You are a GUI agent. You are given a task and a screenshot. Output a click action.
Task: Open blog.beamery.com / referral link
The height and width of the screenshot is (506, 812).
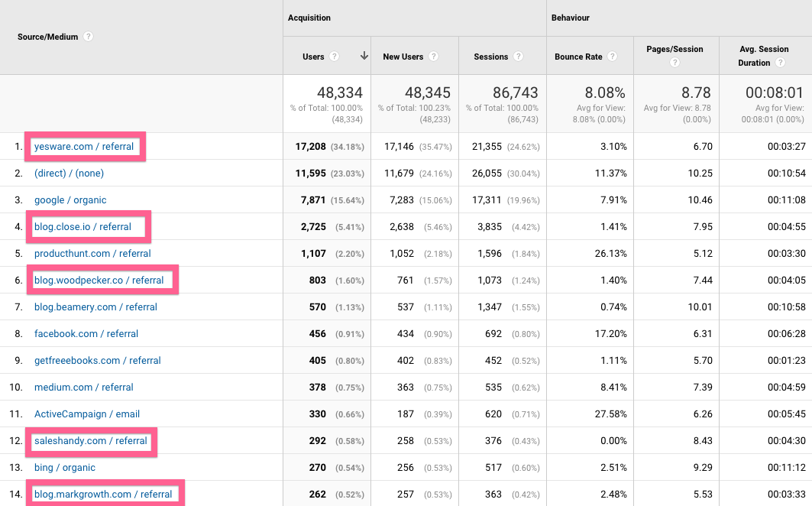tap(95, 307)
